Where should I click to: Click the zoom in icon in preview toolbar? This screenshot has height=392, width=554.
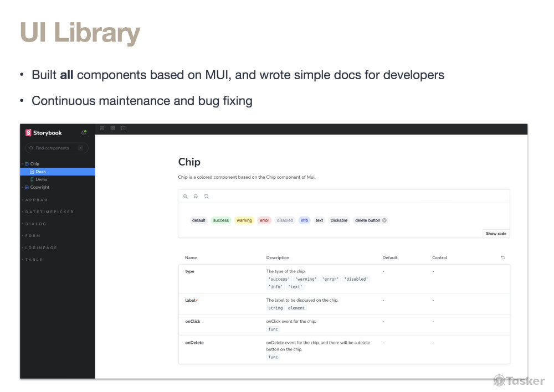pos(186,197)
